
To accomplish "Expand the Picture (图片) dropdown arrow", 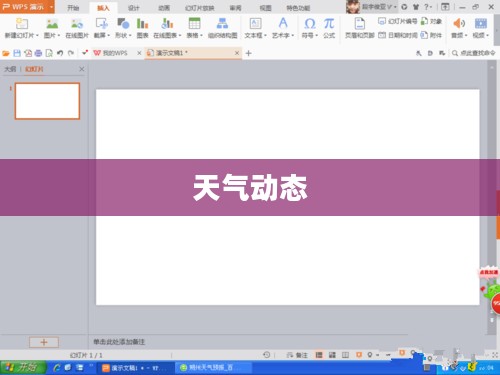I will 59,35.
